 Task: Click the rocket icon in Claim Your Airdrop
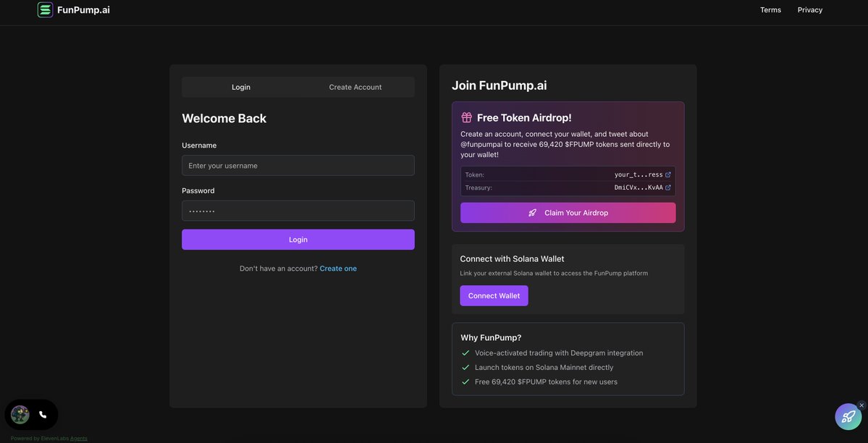pos(533,213)
